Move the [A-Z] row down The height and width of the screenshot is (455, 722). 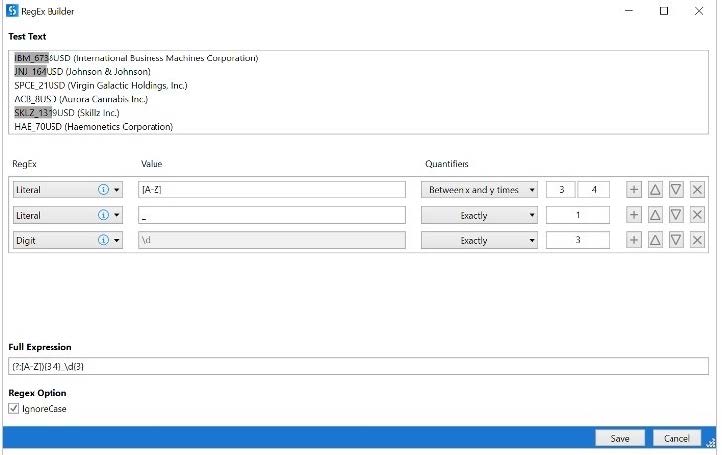[x=676, y=190]
